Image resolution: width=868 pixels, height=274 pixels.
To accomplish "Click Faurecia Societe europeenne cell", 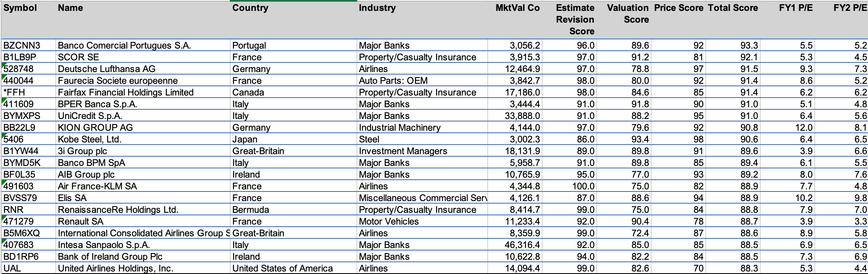I will click(x=143, y=80).
